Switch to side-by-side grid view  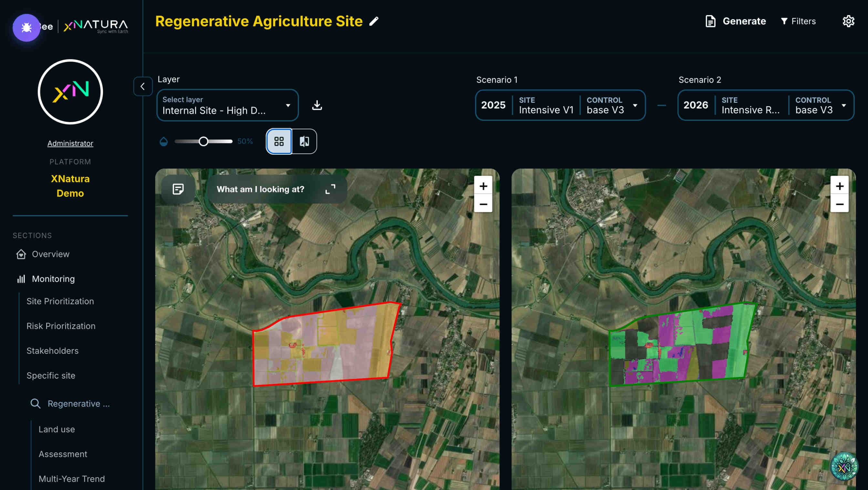click(279, 141)
